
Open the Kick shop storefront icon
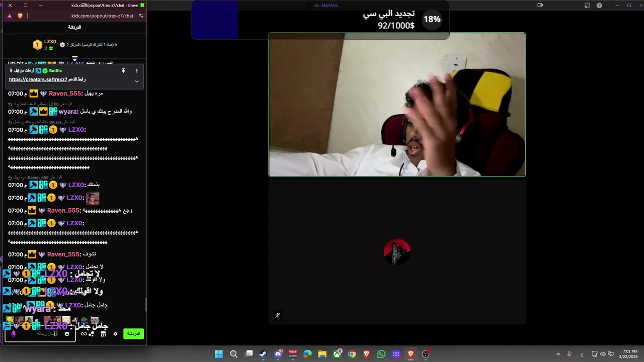coord(103,334)
